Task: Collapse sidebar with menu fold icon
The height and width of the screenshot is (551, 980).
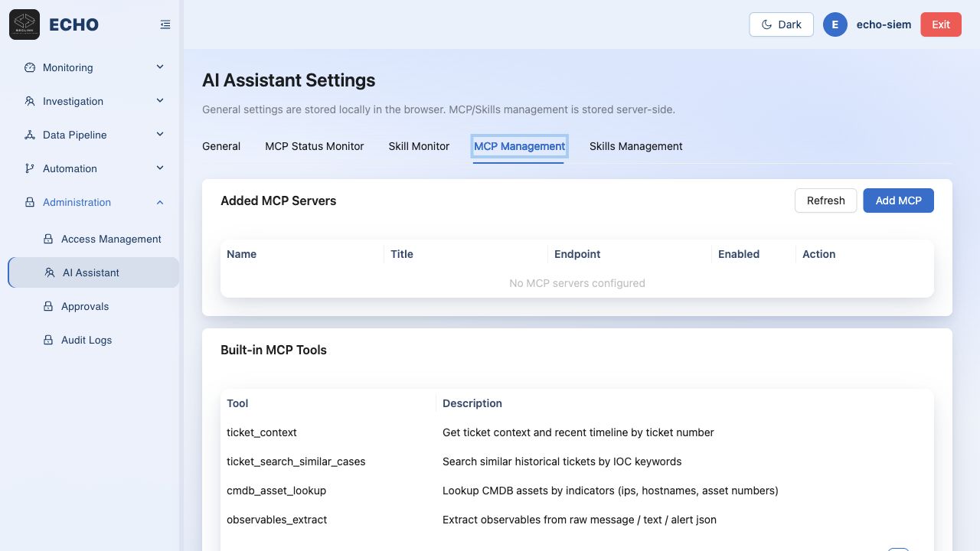Action: 165,24
